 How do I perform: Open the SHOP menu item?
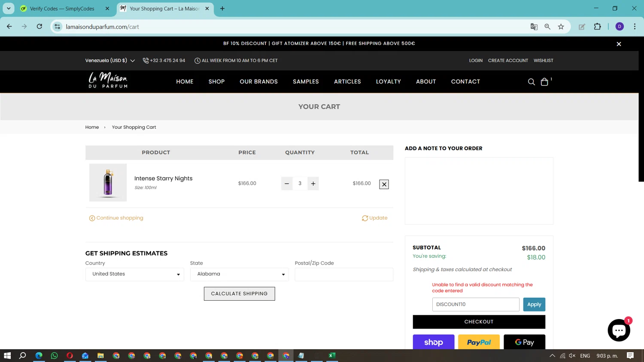tap(216, 81)
